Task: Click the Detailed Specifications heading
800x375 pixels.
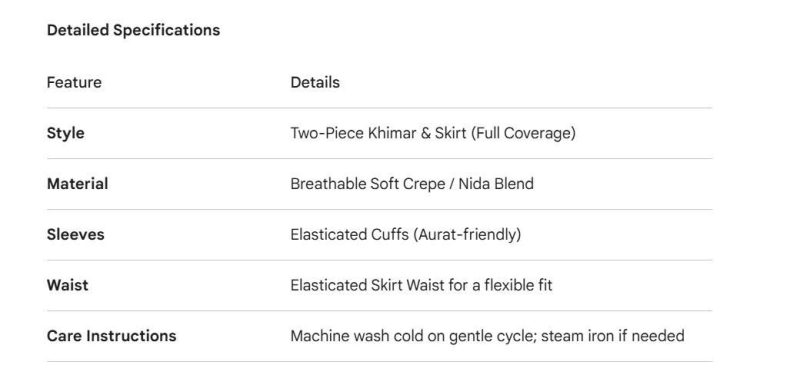Action: (x=133, y=30)
